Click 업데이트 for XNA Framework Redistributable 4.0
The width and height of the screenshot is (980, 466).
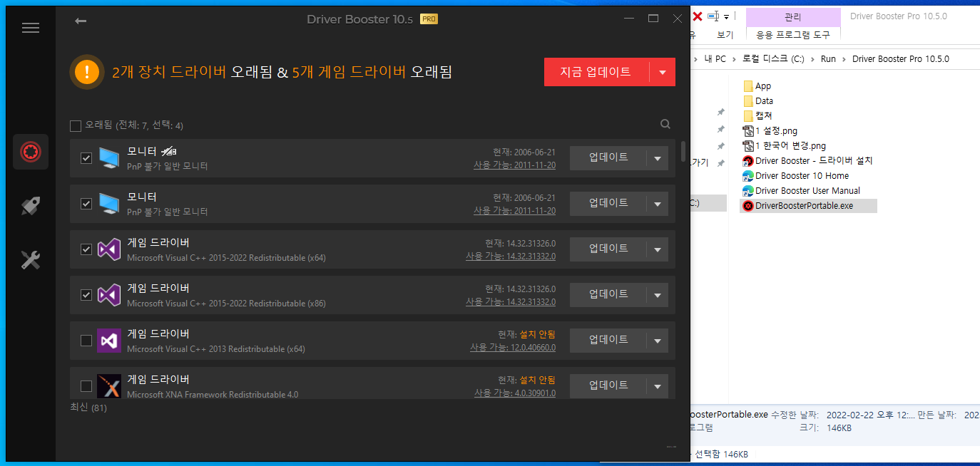(x=608, y=386)
